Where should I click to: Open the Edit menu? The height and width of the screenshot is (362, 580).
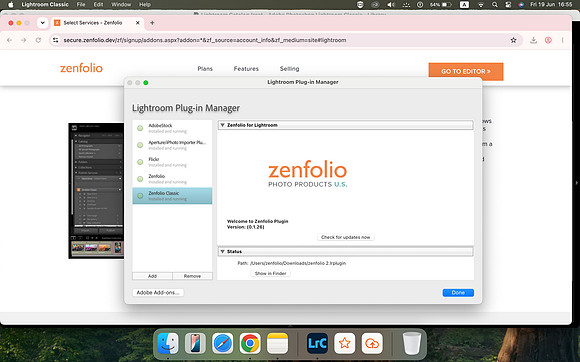(x=98, y=4)
